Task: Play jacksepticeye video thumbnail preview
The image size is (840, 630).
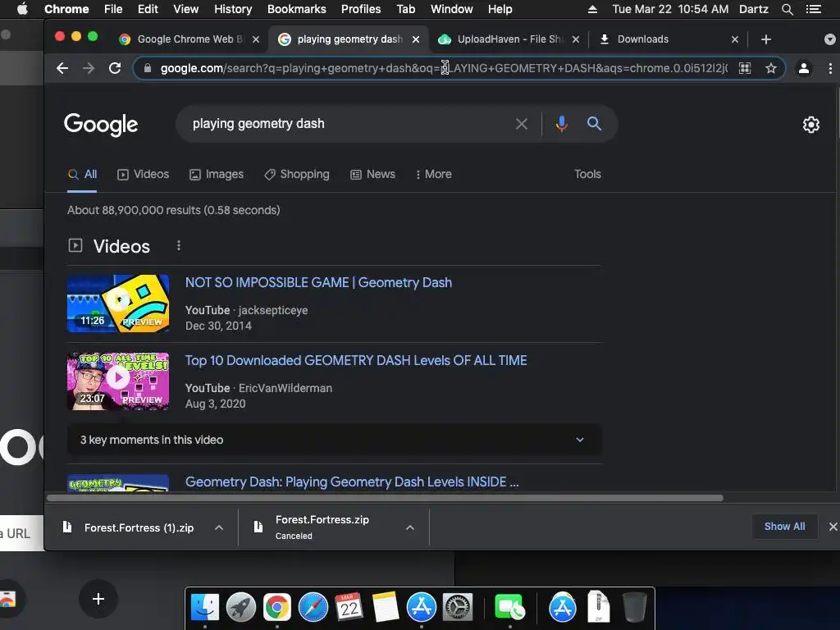Action: point(118,304)
